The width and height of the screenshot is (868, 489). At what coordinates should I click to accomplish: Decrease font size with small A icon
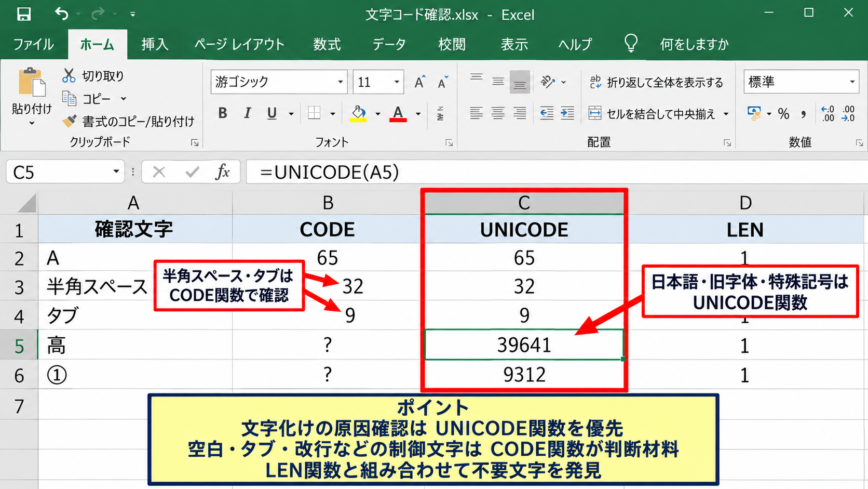(442, 82)
